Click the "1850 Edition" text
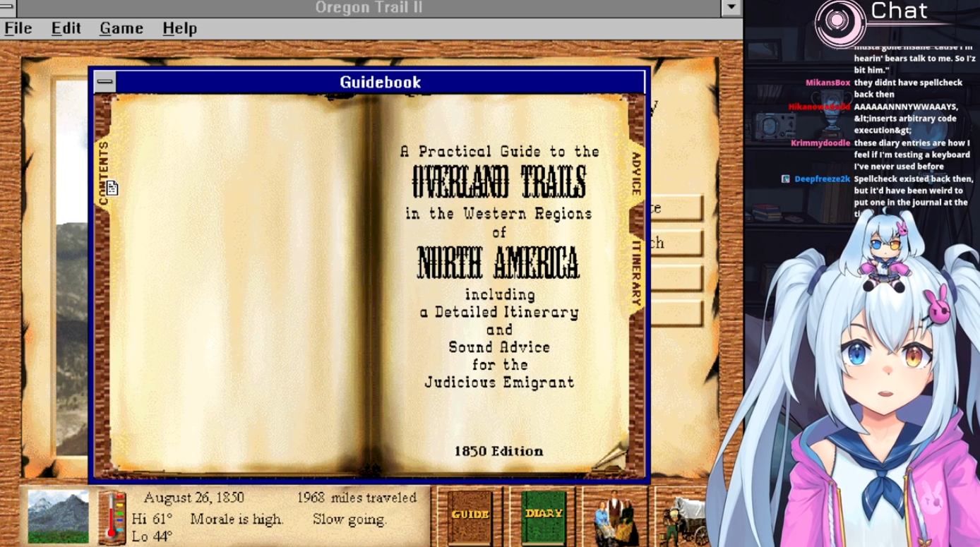 (x=498, y=451)
